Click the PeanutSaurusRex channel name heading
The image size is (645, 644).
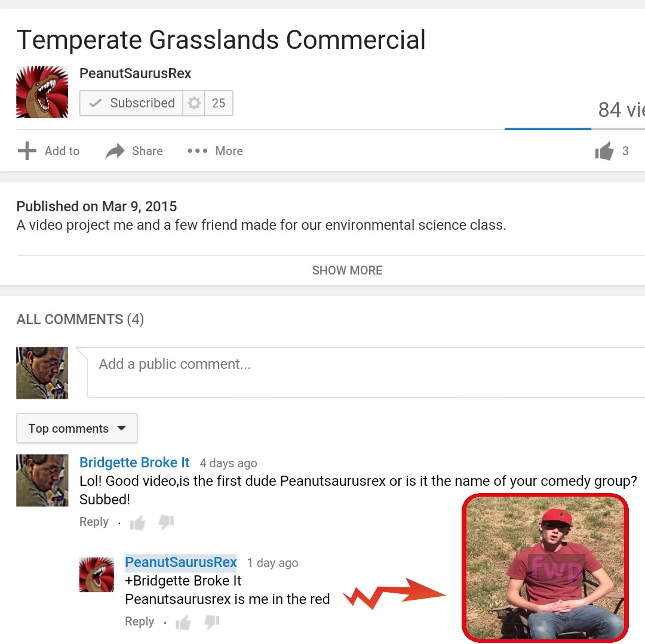pyautogui.click(x=136, y=73)
